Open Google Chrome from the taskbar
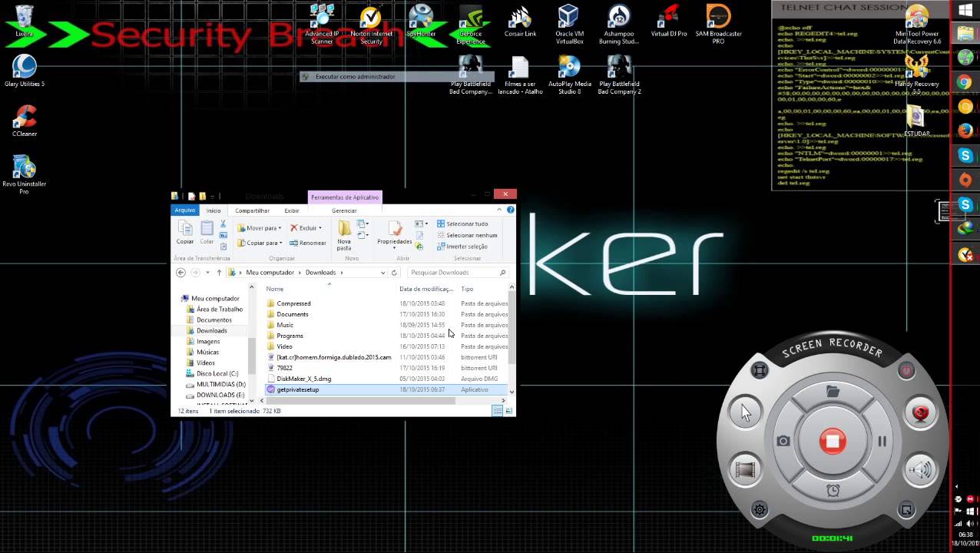 (965, 82)
